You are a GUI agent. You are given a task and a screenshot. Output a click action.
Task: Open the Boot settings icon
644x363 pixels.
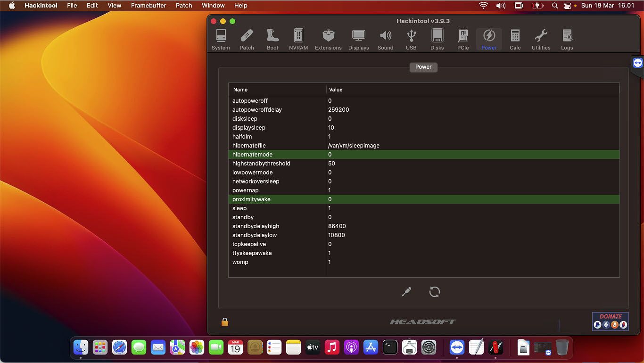pos(272,40)
